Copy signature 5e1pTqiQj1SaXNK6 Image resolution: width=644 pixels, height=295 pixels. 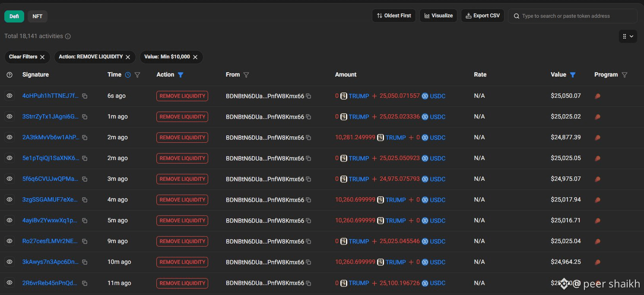85,158
